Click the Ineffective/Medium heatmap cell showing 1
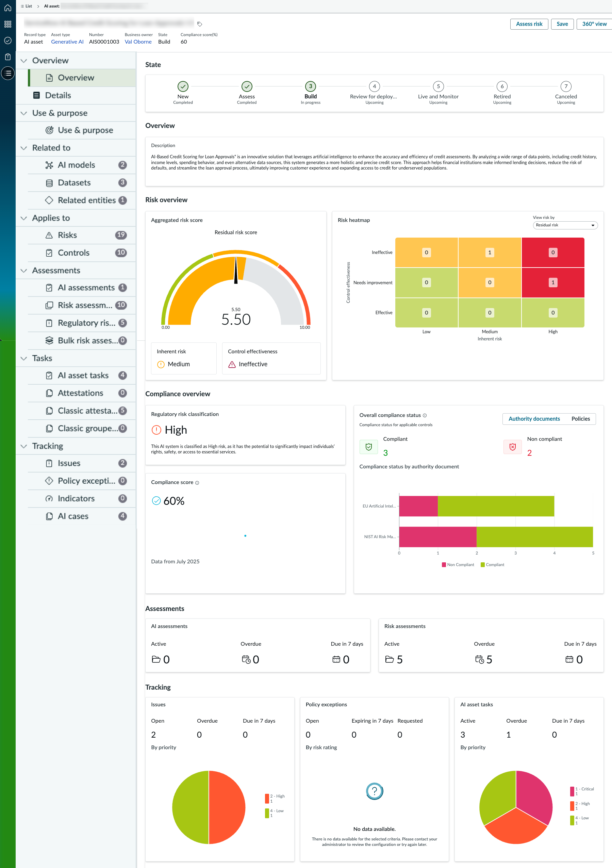Viewport: 612px width, 868px height. [490, 252]
